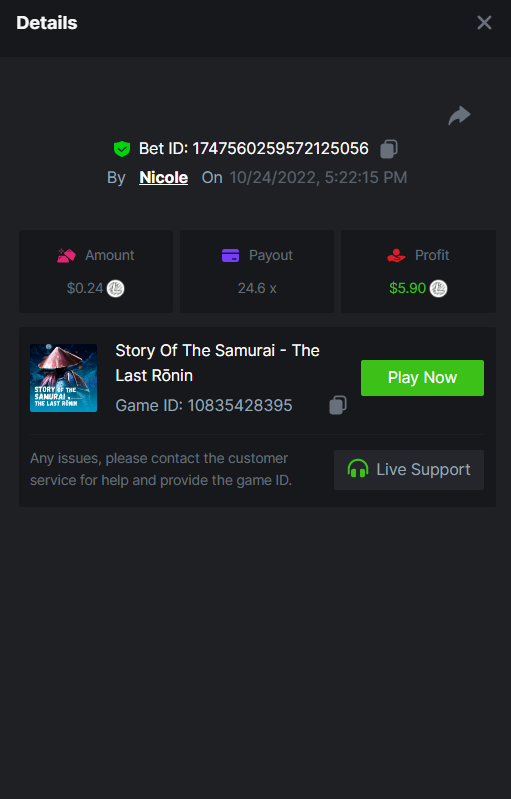
Task: Click the red Profit hand icon
Action: [x=396, y=255]
